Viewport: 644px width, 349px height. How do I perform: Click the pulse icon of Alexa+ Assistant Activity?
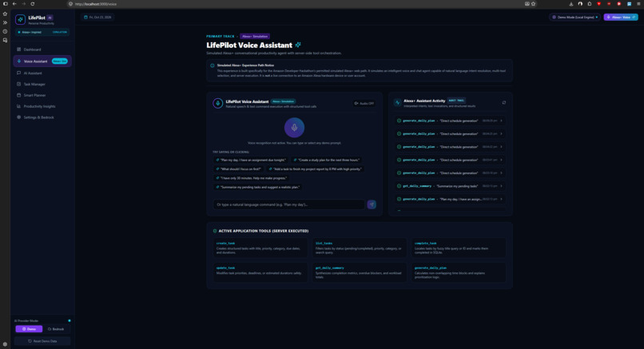pyautogui.click(x=397, y=103)
